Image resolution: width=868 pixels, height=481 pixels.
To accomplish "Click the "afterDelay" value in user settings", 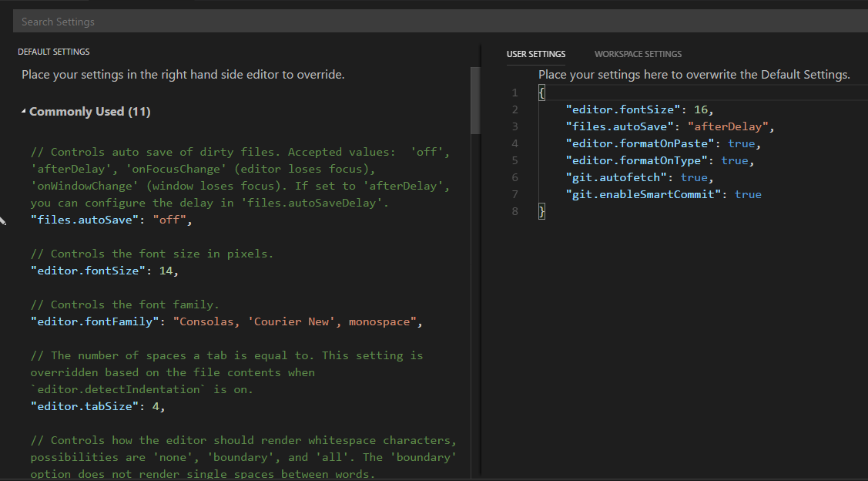I will pos(728,126).
